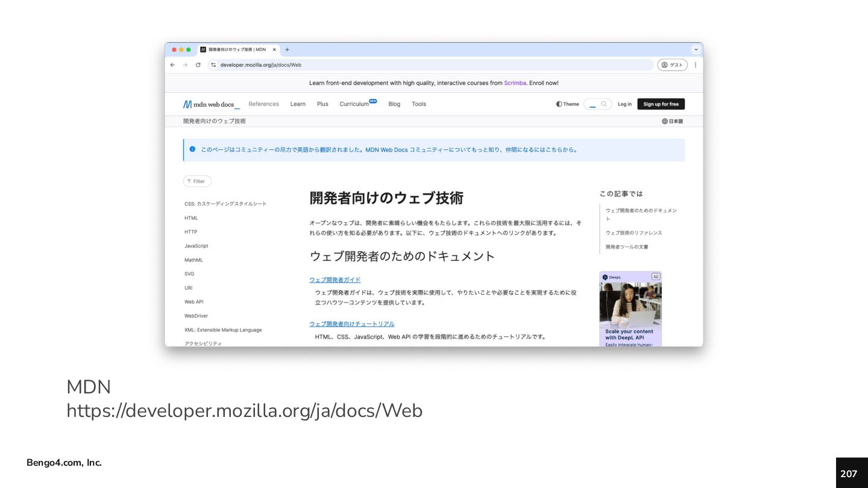Click the AD badge on the DeepL ad
Image resolution: width=868 pixels, height=488 pixels.
656,277
